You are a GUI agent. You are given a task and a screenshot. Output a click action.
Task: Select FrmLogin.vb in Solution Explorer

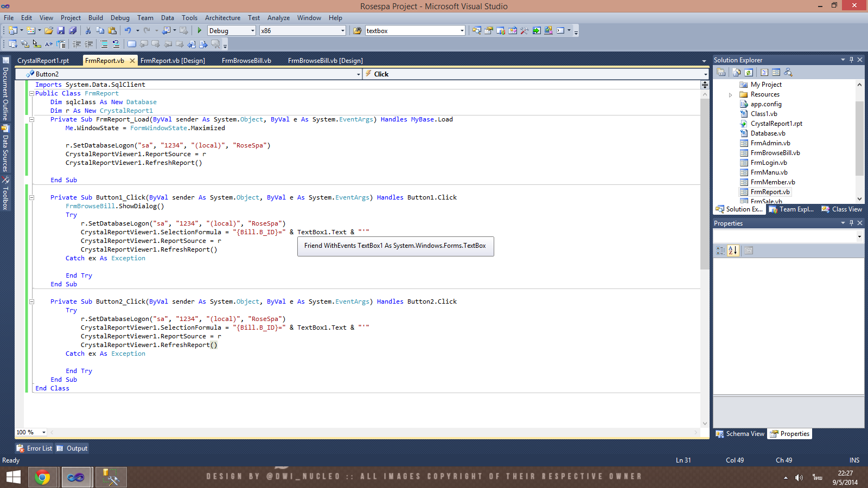click(x=769, y=163)
